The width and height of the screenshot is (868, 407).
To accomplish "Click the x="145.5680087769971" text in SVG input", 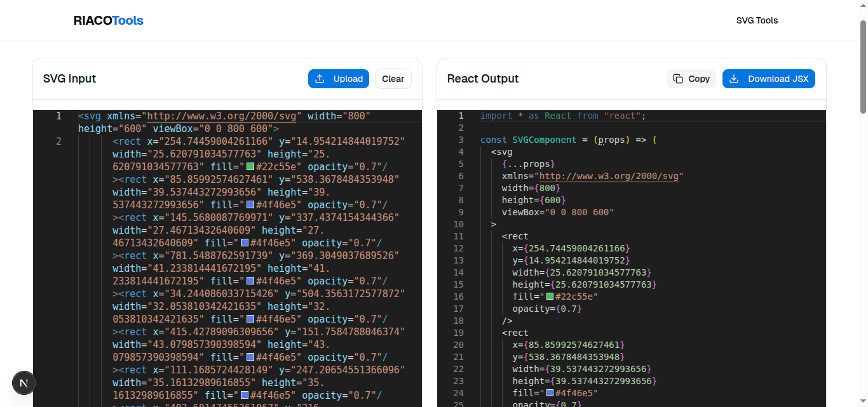I will [212, 217].
